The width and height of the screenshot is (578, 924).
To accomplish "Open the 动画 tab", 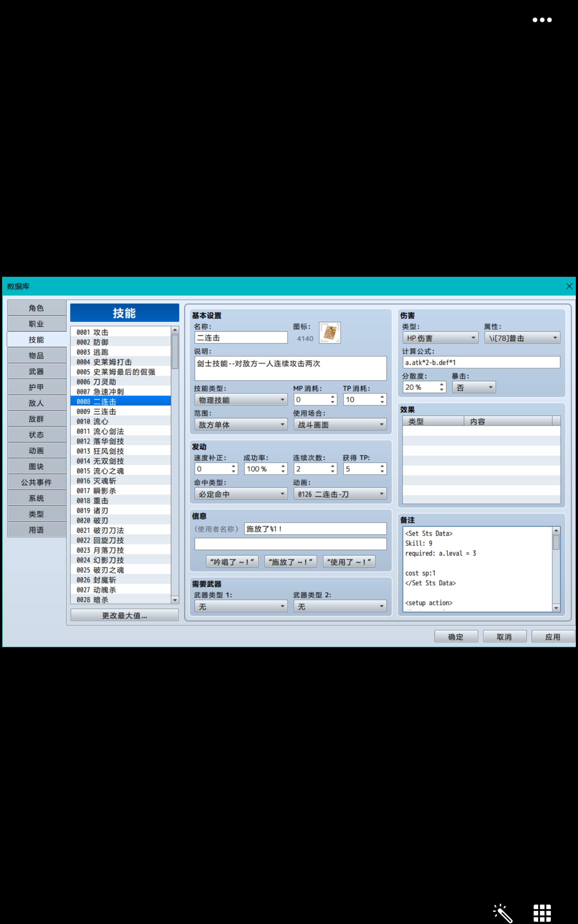I will coord(37,450).
